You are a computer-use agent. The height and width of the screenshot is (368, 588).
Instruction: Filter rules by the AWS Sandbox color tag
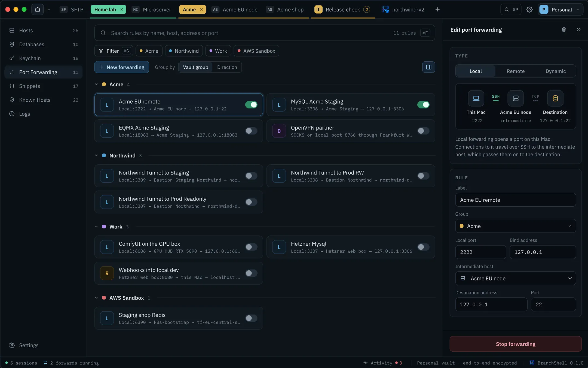[256, 51]
